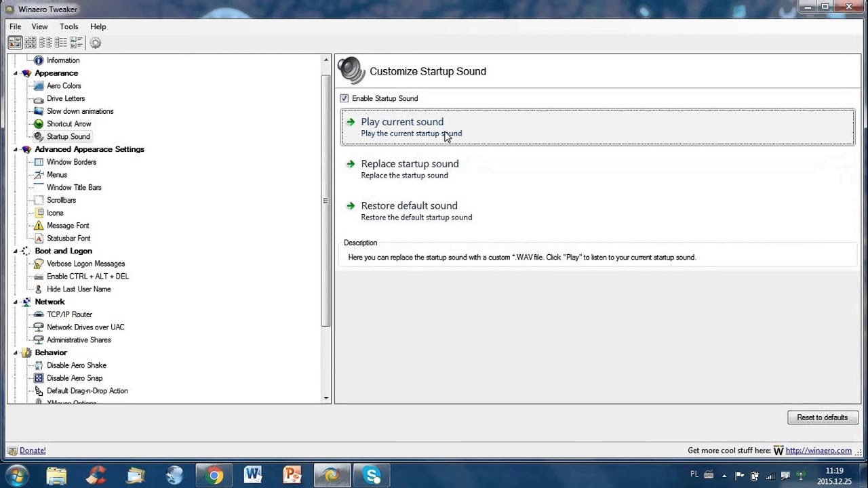This screenshot has height=488, width=868.
Task: Click the Hide Last User Name icon
Action: pyautogui.click(x=39, y=289)
